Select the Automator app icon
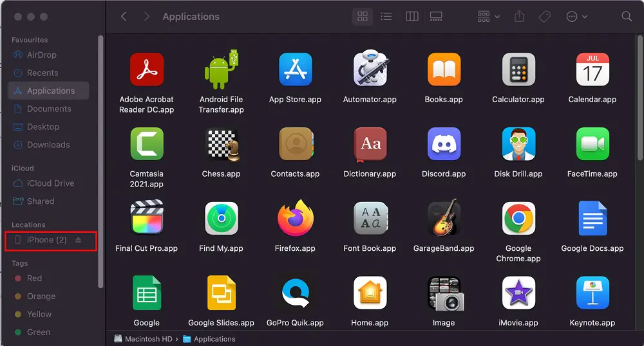The width and height of the screenshot is (644, 346). pyautogui.click(x=370, y=68)
